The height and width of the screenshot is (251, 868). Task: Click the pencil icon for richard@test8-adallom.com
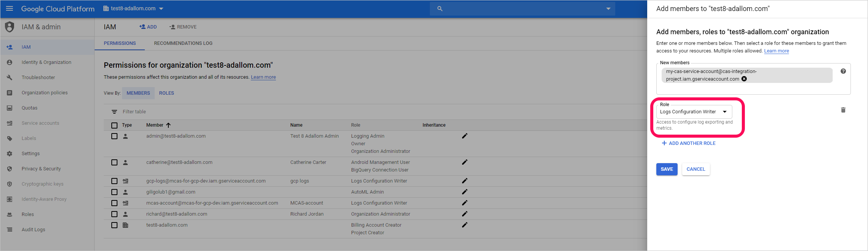[464, 214]
